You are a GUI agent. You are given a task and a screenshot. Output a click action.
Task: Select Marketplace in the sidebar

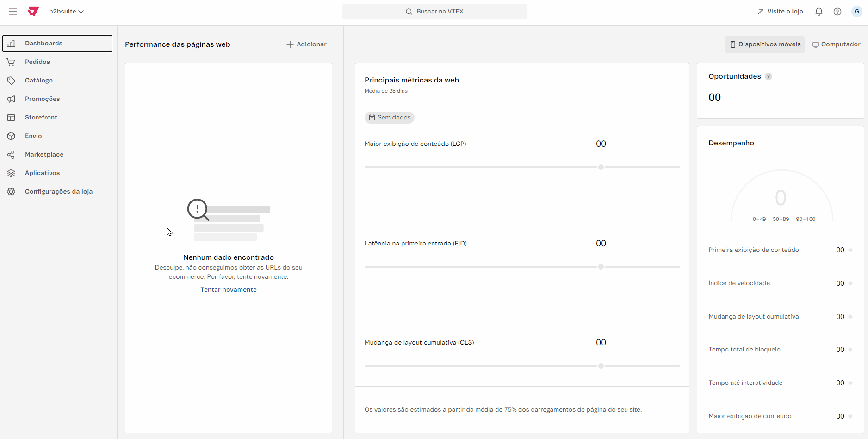pos(44,155)
